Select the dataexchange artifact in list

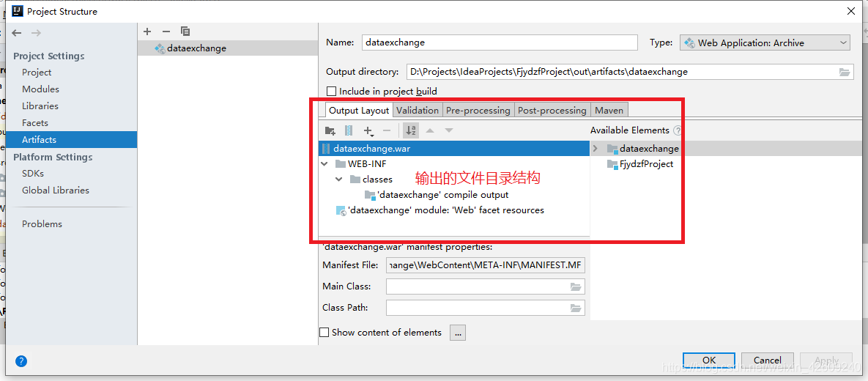point(228,48)
